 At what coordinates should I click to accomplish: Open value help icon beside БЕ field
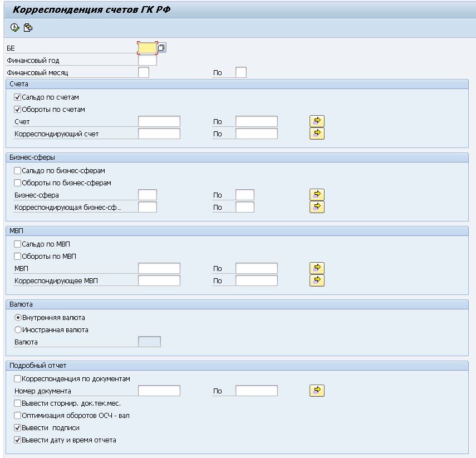click(x=161, y=48)
